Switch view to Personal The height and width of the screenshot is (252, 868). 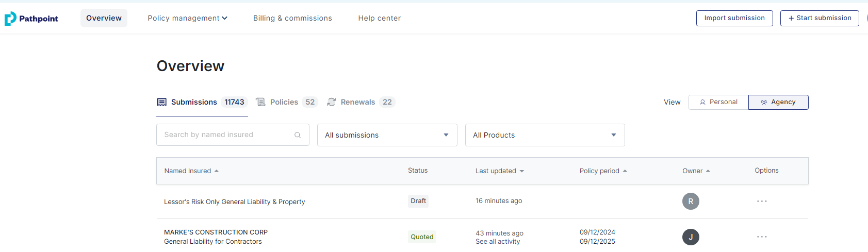tap(718, 102)
